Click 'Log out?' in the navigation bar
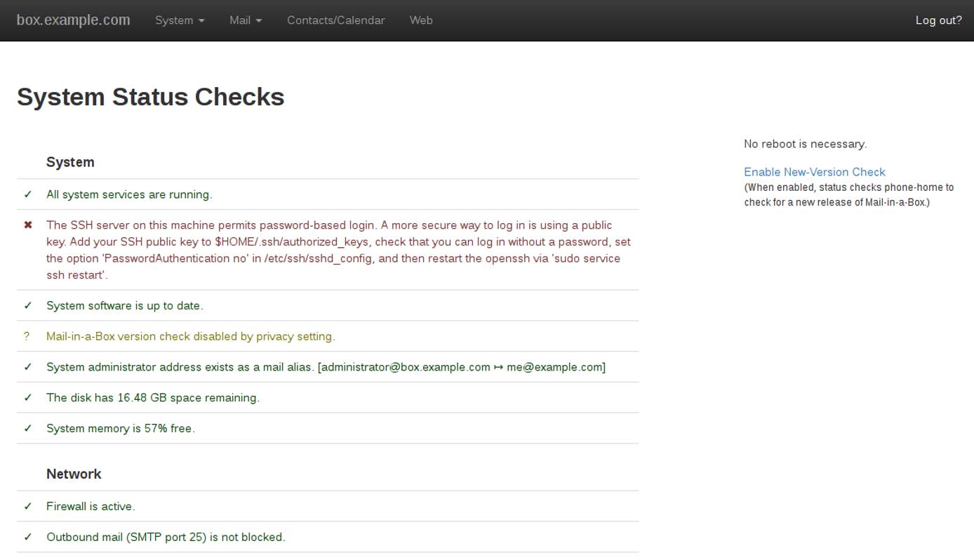Screen dimensions: 974x560 click(938, 20)
